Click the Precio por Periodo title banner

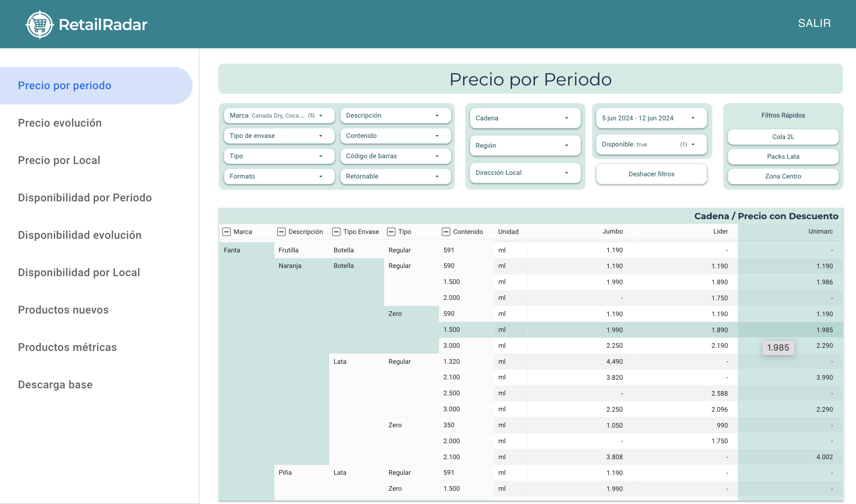tap(531, 79)
